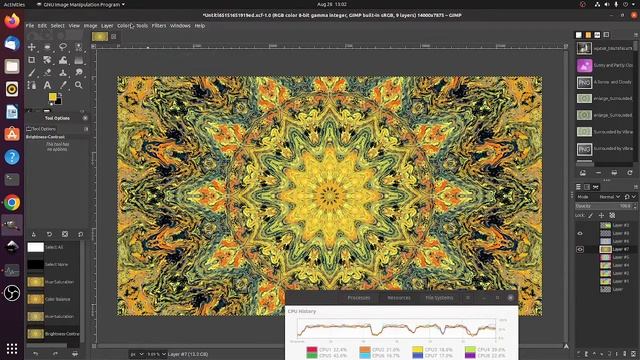
Task: Save tool preset icon in Tool Options
Action: [x=33, y=234]
